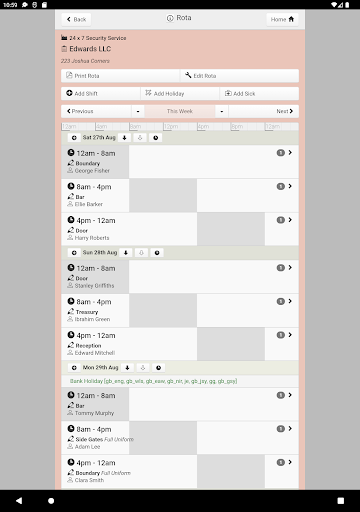Viewport: 360px width, 512px height.
Task: Select the This Week tab
Action: (x=180, y=111)
